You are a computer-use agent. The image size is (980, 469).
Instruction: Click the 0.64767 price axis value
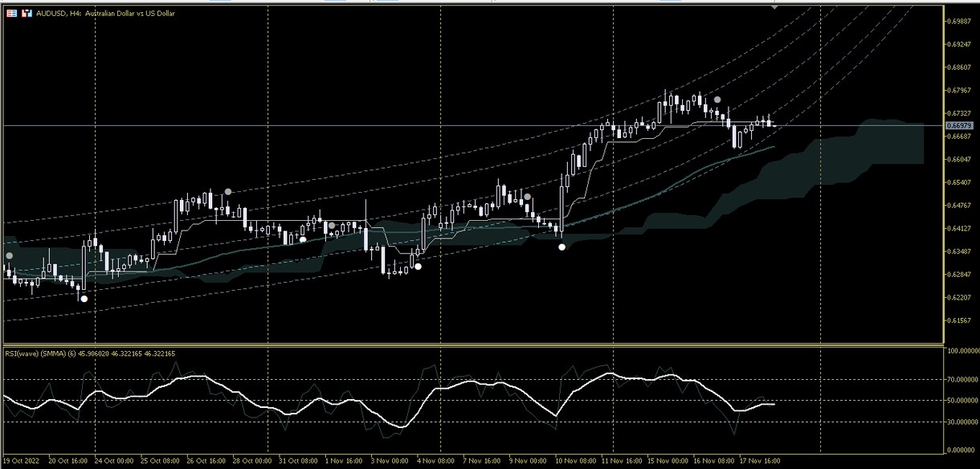pos(961,206)
